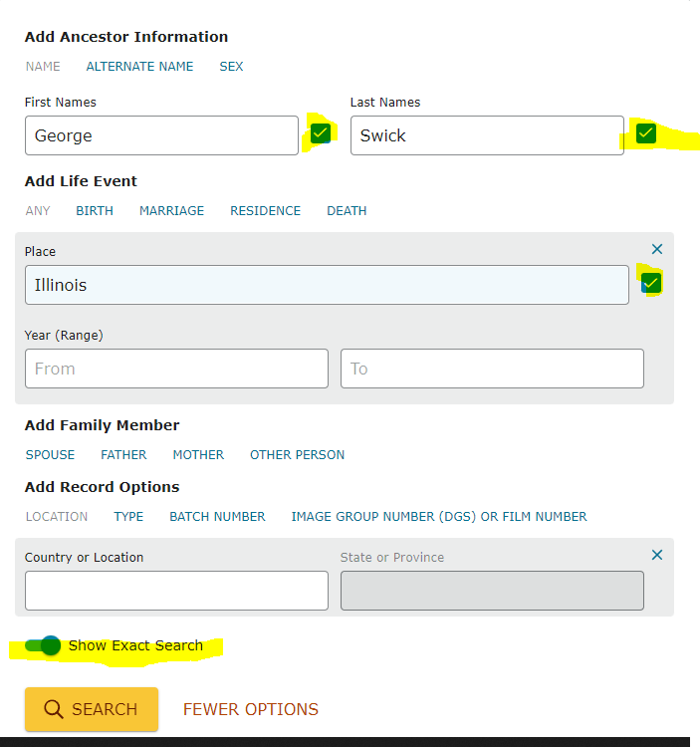Select the SEX option
700x747 pixels.
pyautogui.click(x=231, y=66)
